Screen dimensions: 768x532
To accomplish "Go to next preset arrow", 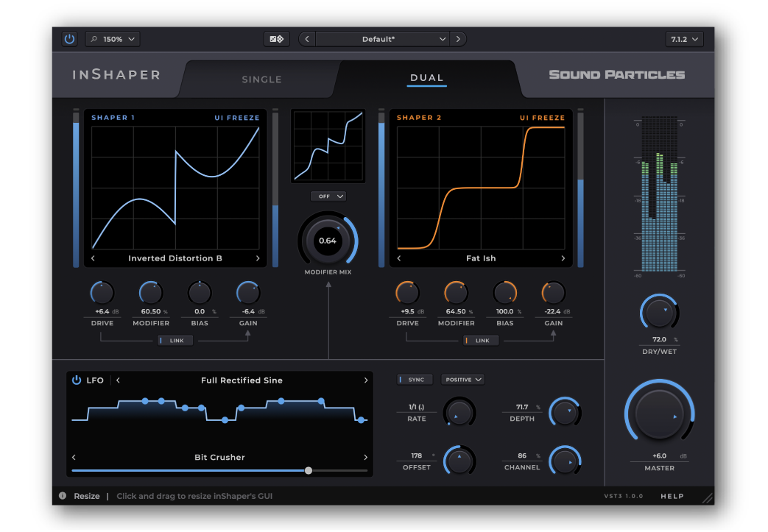I will pos(458,39).
